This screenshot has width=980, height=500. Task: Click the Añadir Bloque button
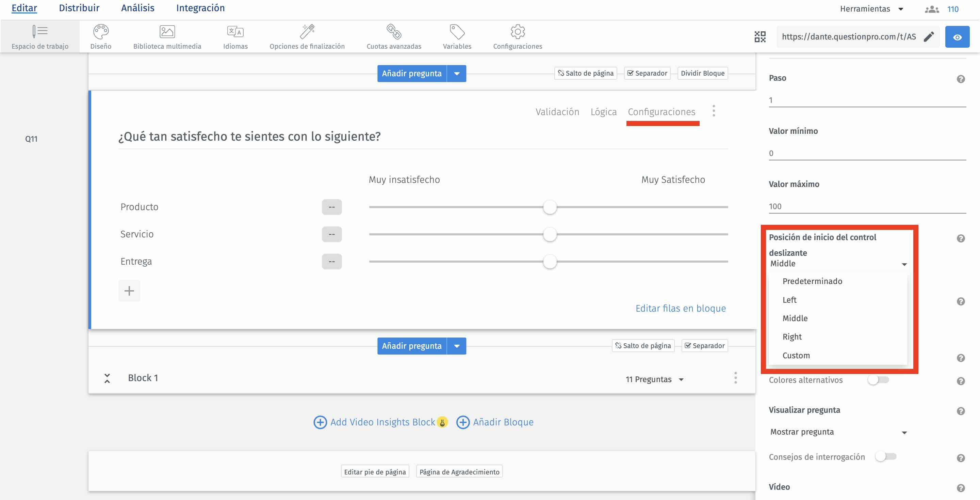495,422
